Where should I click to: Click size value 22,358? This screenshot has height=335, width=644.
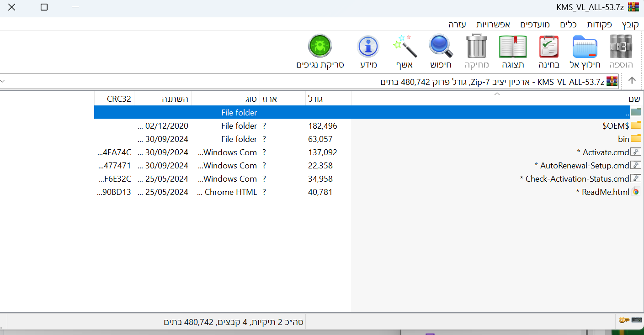tap(320, 166)
